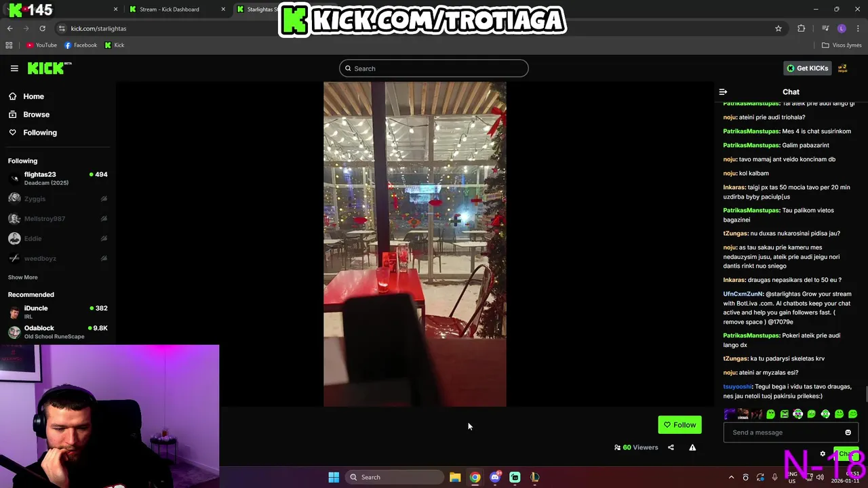
Task: Click username tsuyooshi in chat
Action: pos(738,386)
